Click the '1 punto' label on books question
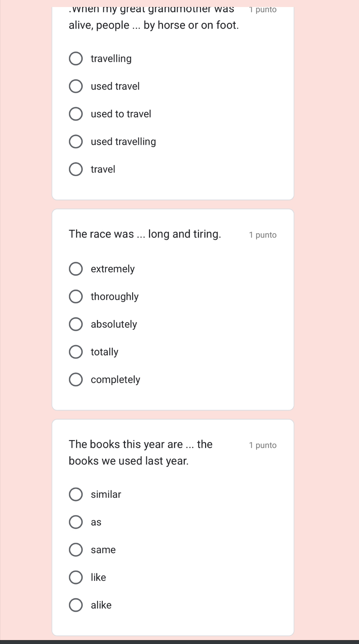 [x=263, y=445]
